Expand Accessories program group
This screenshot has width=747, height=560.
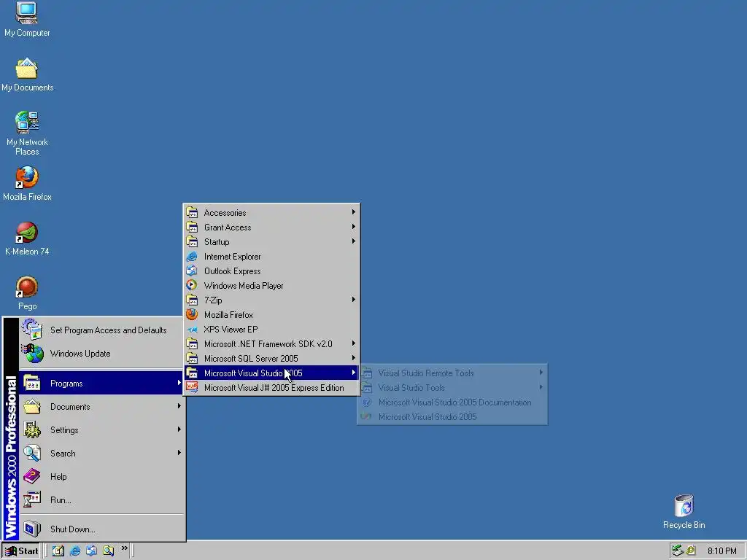click(x=271, y=213)
